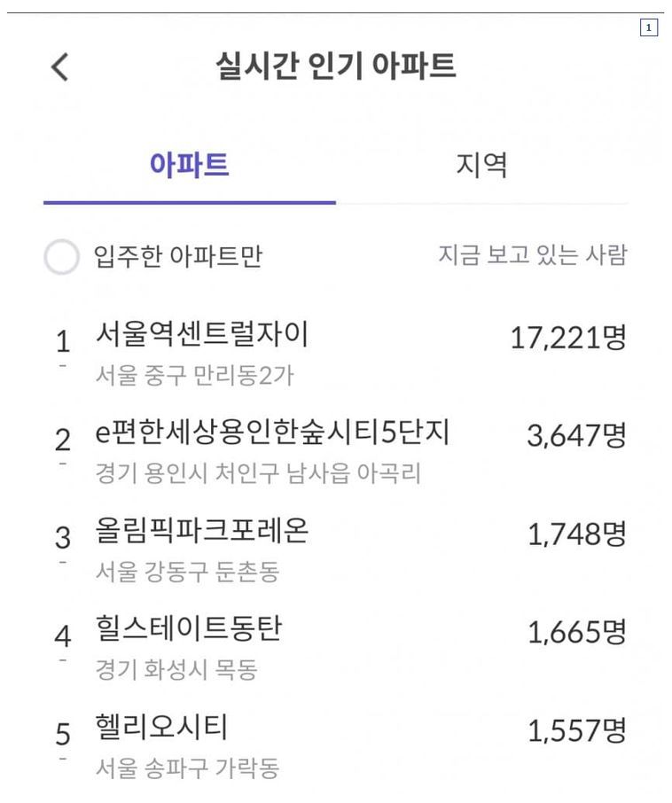
Task: Click the rank number 5
Action: pos(63,734)
